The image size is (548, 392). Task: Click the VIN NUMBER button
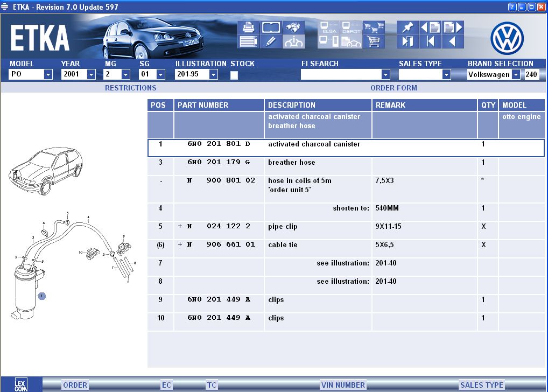click(x=343, y=385)
